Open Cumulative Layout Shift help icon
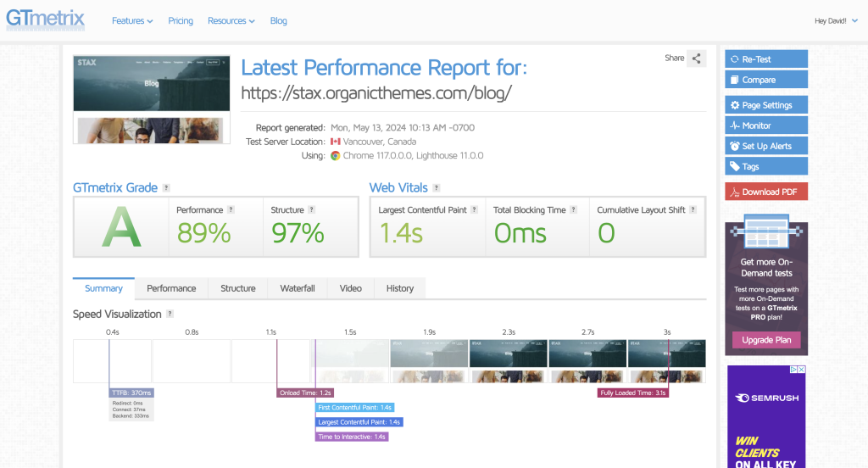Viewport: 868px width, 468px height. point(693,210)
